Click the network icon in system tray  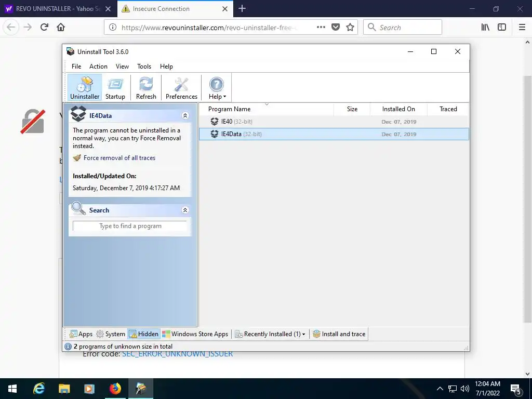click(453, 389)
